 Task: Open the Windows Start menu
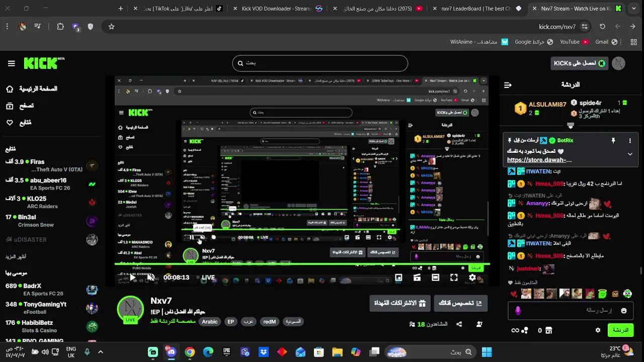click(x=487, y=352)
